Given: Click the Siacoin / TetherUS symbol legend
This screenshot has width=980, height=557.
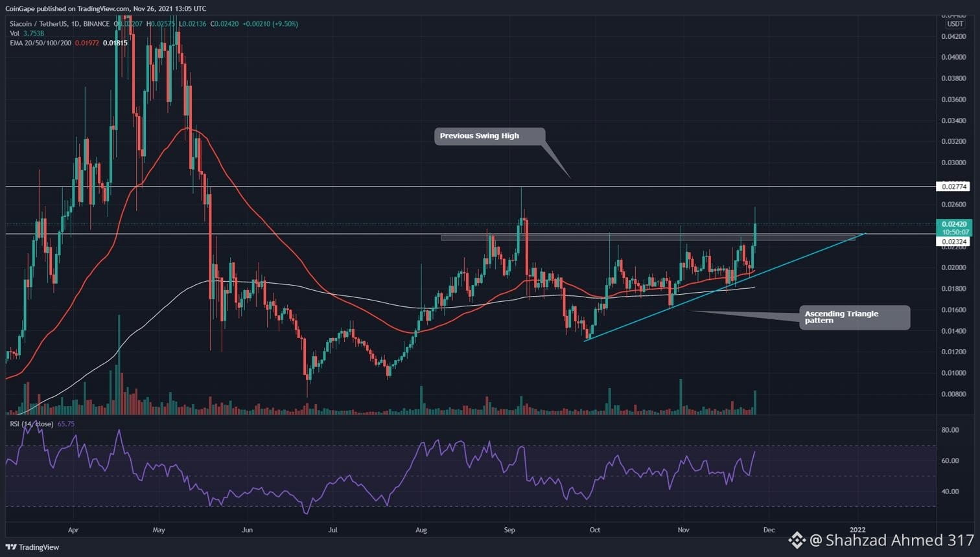Looking at the screenshot, I should point(60,24).
